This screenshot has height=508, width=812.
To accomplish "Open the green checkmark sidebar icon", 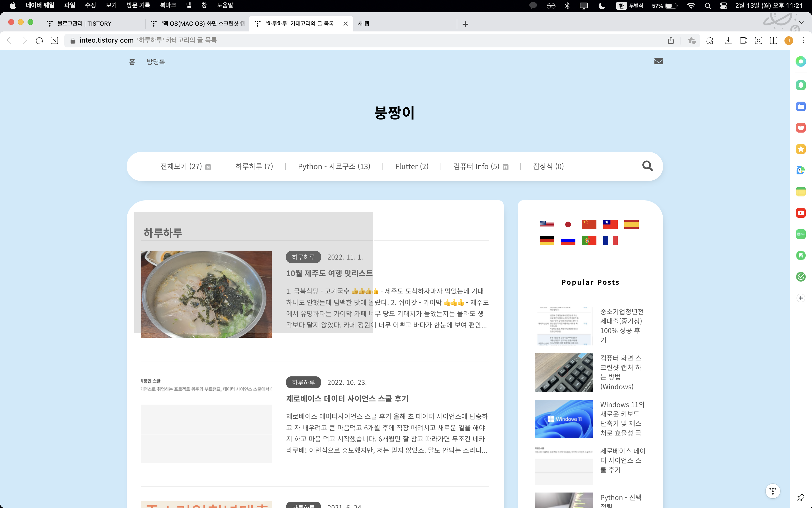I will 801,277.
